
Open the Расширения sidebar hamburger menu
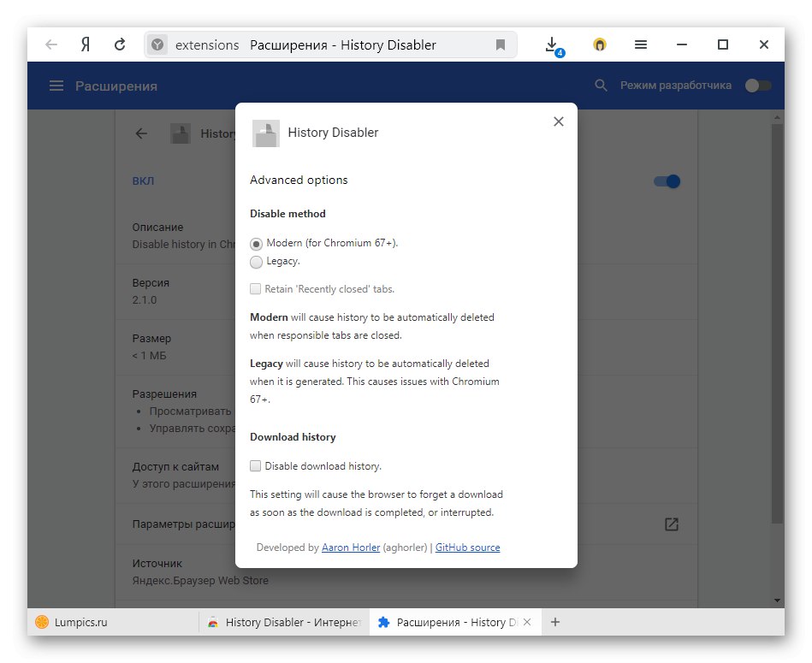point(56,86)
